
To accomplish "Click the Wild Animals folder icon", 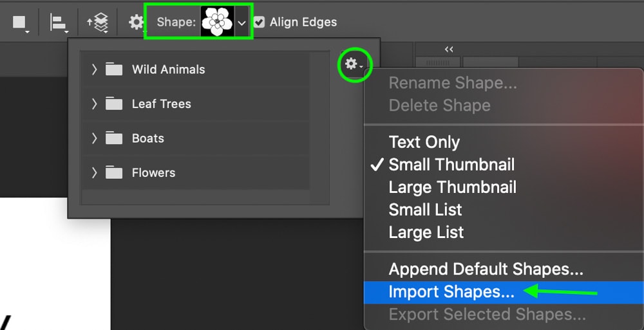I will 114,69.
